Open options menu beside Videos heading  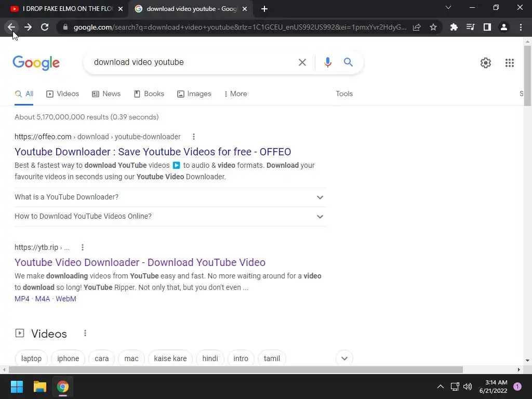coord(85,334)
